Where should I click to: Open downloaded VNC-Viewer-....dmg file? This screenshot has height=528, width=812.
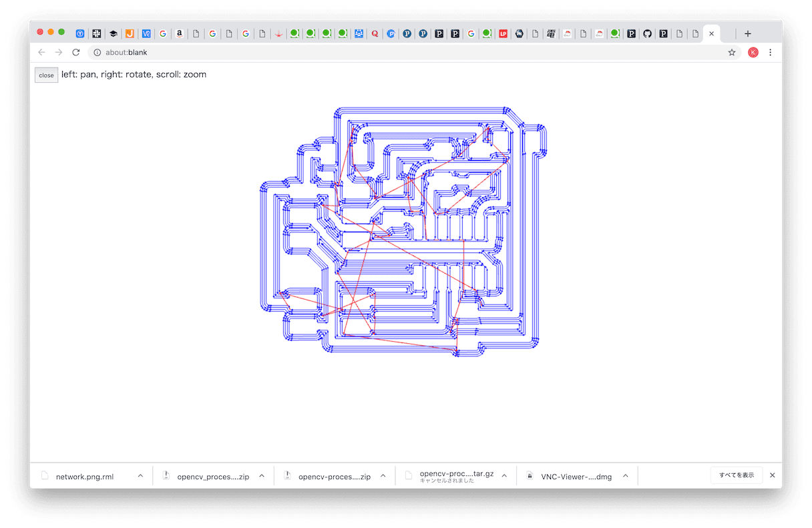576,477
